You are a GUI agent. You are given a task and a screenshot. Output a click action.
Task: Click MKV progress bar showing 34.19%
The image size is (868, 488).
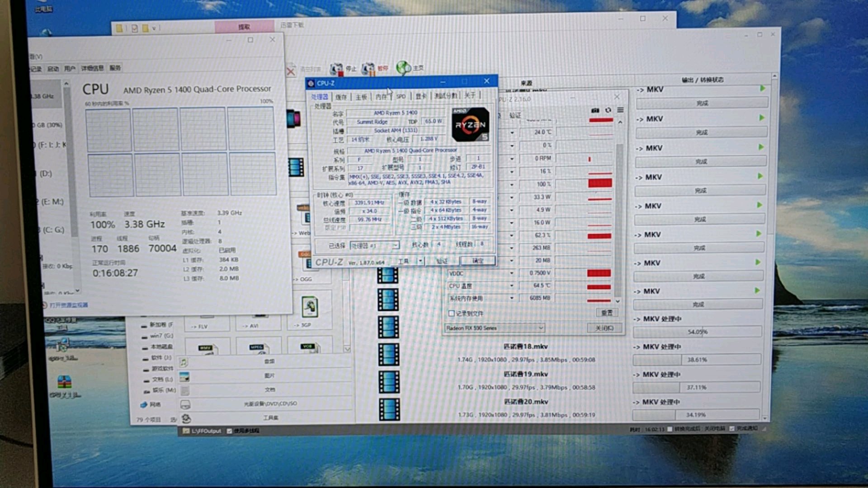click(x=696, y=415)
